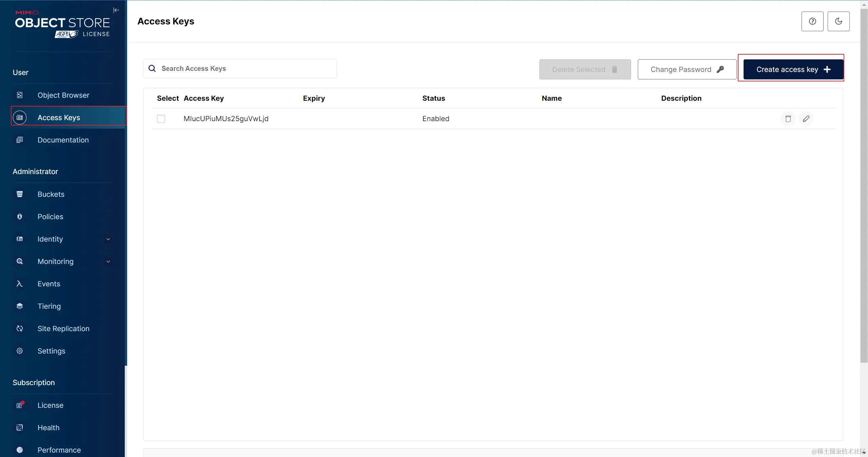Check the MIucUPiuMUs25guVwLjd row checkbox
The height and width of the screenshot is (457, 868).
click(x=161, y=119)
